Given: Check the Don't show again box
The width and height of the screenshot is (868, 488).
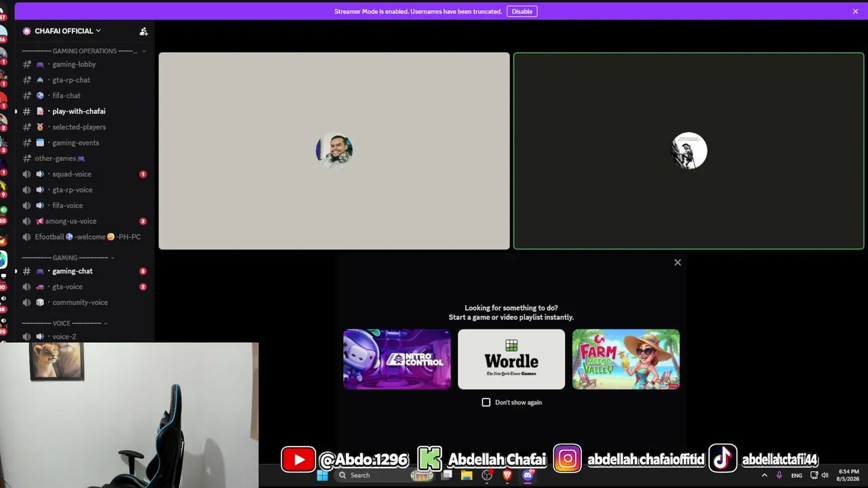Looking at the screenshot, I should [x=486, y=403].
